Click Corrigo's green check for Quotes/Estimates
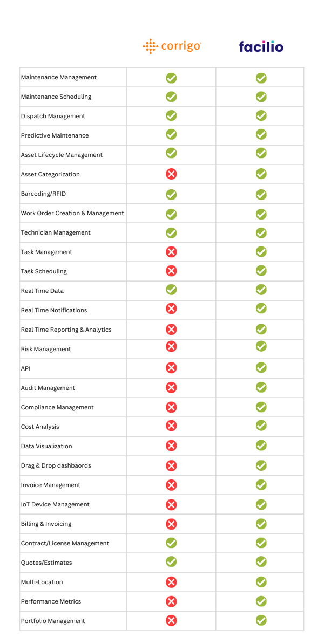 tap(171, 562)
